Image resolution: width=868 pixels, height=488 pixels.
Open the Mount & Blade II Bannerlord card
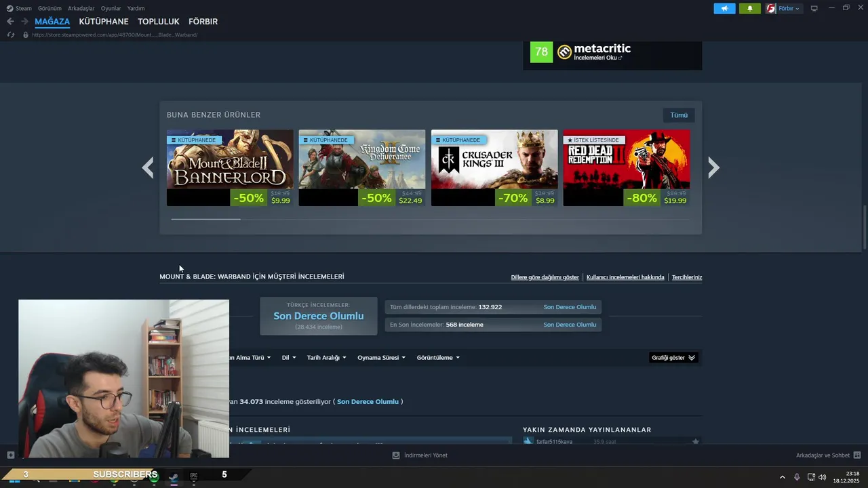(x=230, y=168)
